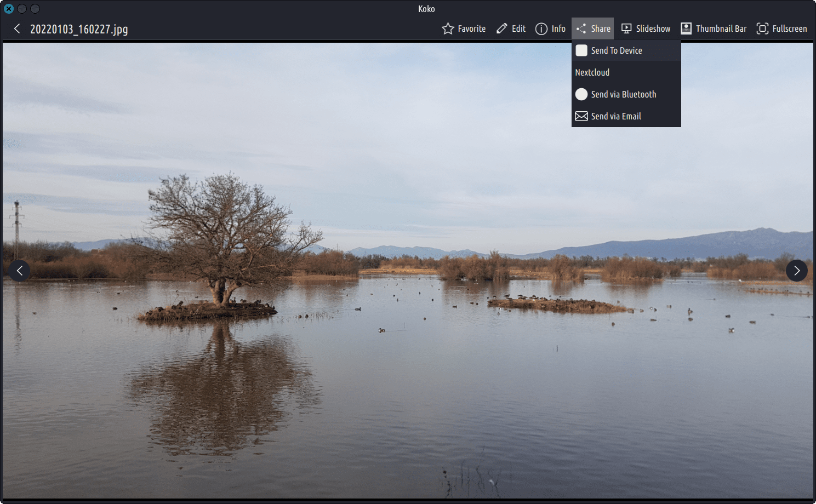
Task: Click Send via Bluetooth entry
Action: (623, 94)
